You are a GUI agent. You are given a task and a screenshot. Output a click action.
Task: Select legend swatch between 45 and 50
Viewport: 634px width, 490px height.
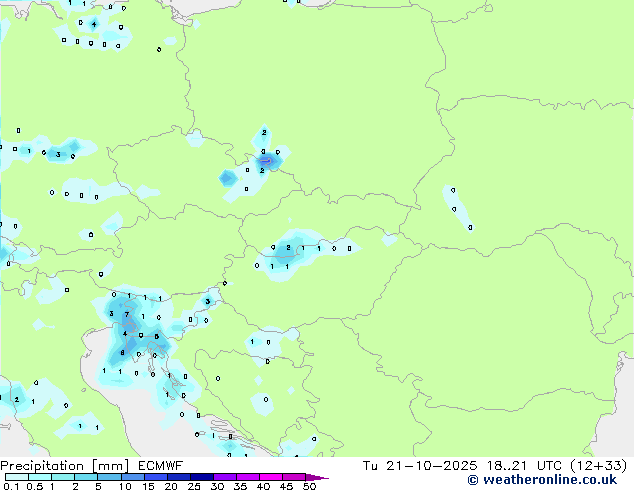(294, 477)
